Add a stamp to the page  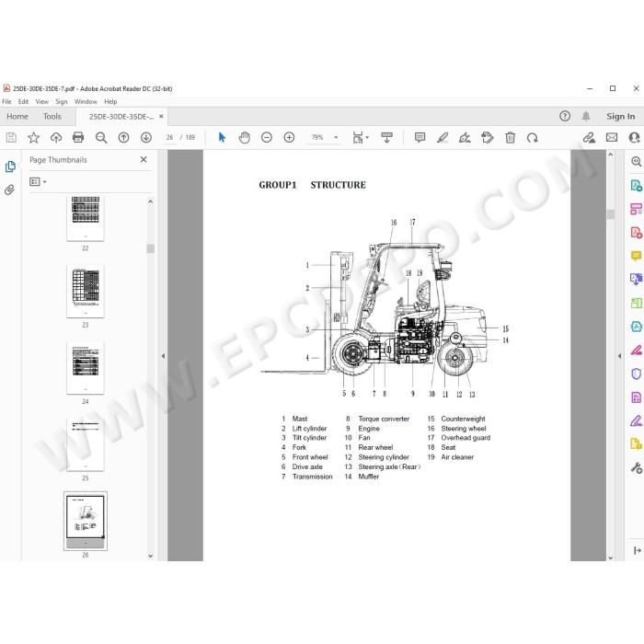tap(487, 138)
